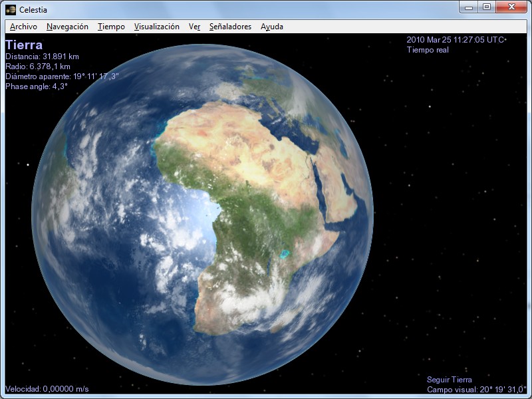Close the Celestia window
The width and height of the screenshot is (532, 399).
(511, 7)
